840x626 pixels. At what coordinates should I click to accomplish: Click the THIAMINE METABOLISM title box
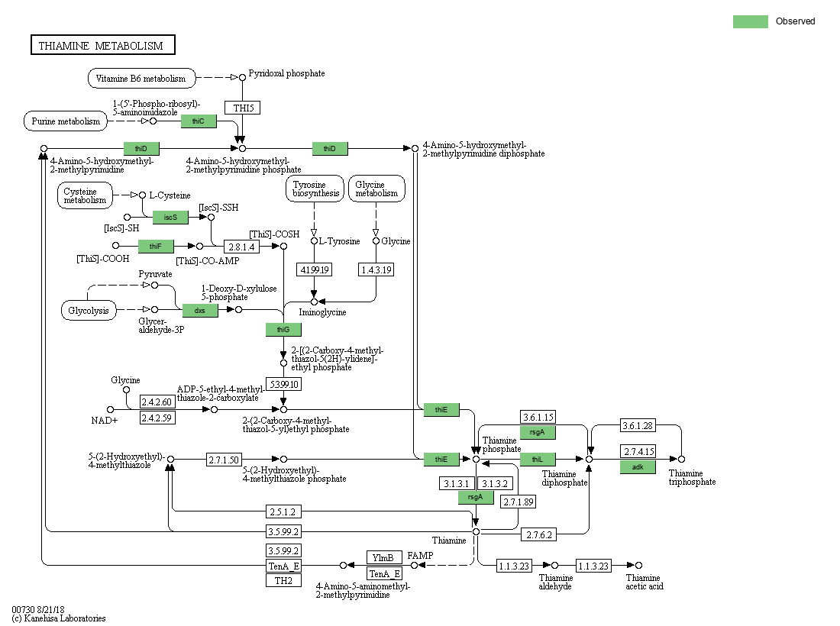click(x=103, y=45)
